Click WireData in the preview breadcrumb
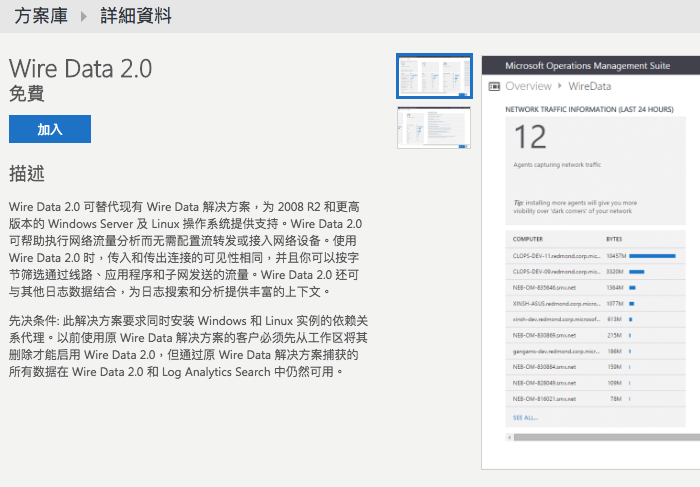Screen dimensions: 700x487 (x=589, y=86)
